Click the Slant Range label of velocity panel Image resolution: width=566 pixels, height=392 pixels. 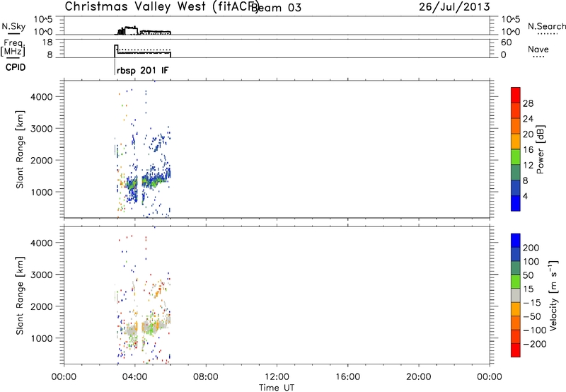20,295
